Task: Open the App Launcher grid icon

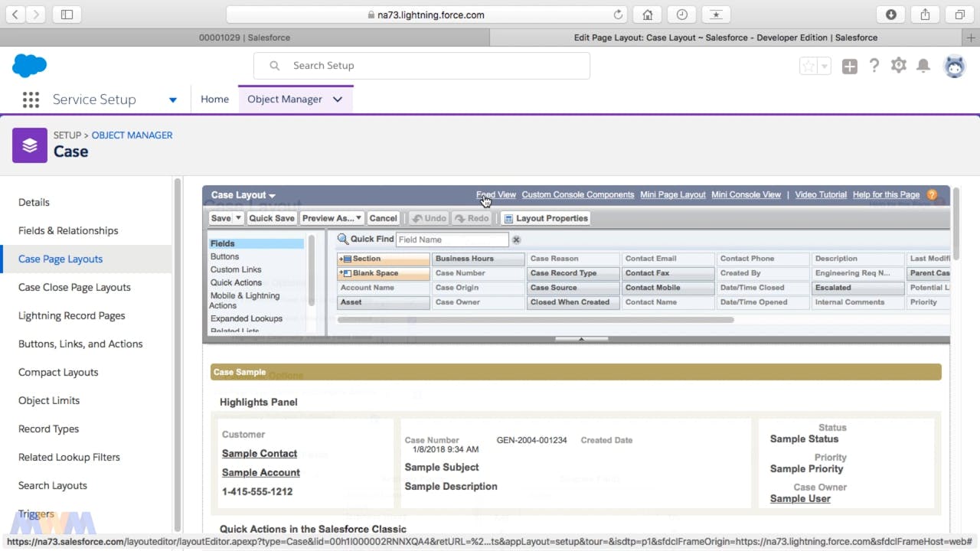Action: click(x=31, y=99)
